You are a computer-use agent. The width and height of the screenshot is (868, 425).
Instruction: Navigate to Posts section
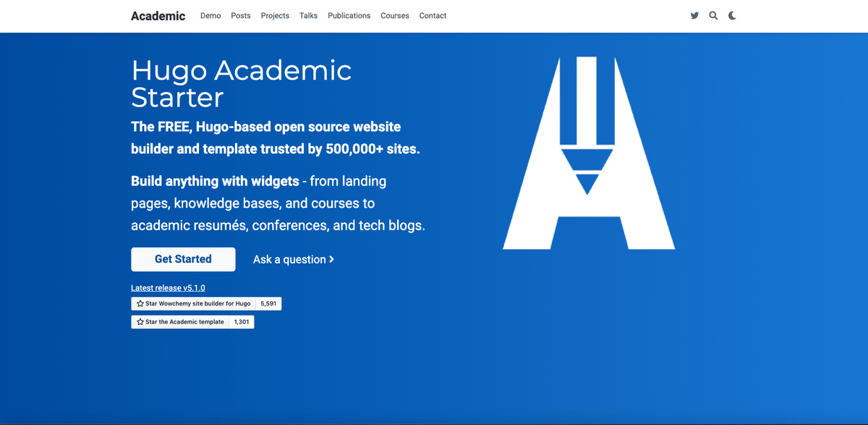241,16
